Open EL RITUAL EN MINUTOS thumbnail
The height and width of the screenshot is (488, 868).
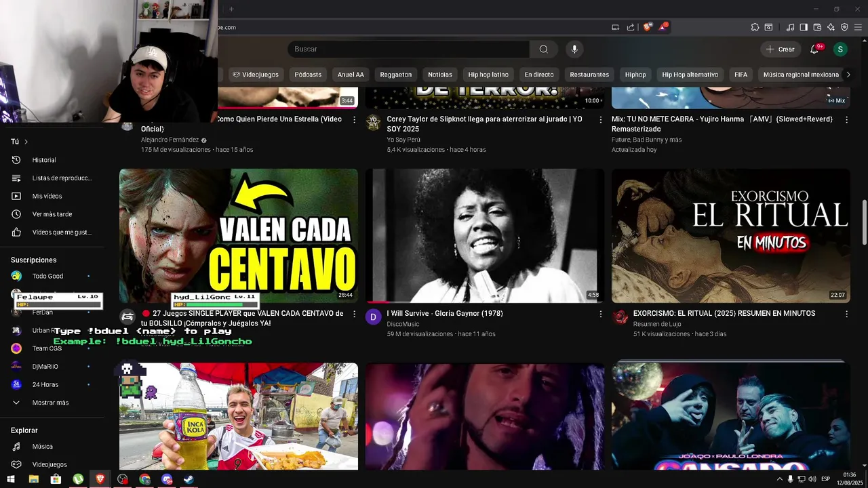point(731,235)
